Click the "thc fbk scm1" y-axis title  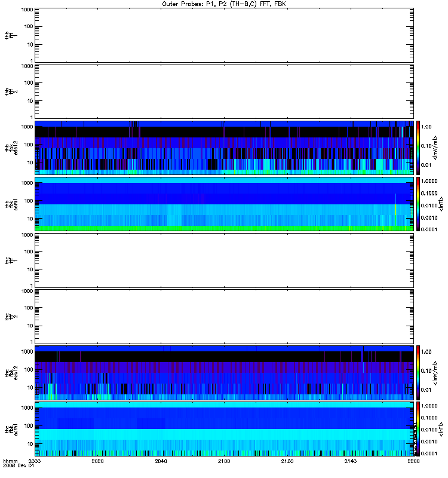11,429
